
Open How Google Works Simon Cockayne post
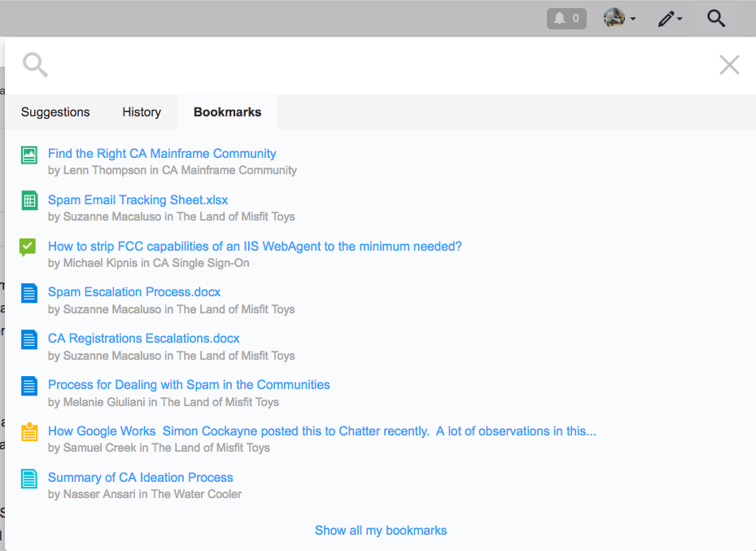[322, 431]
